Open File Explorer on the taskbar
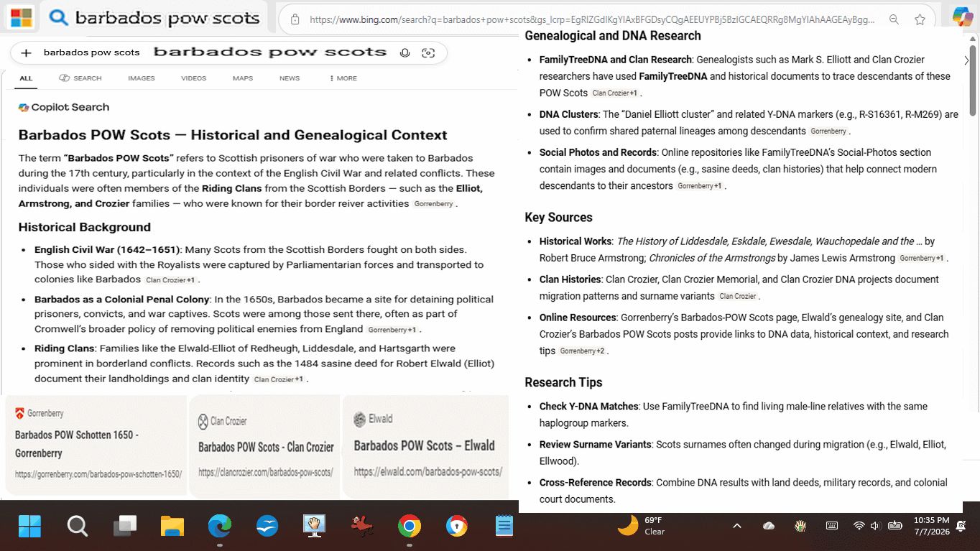980x551 pixels. tap(172, 527)
